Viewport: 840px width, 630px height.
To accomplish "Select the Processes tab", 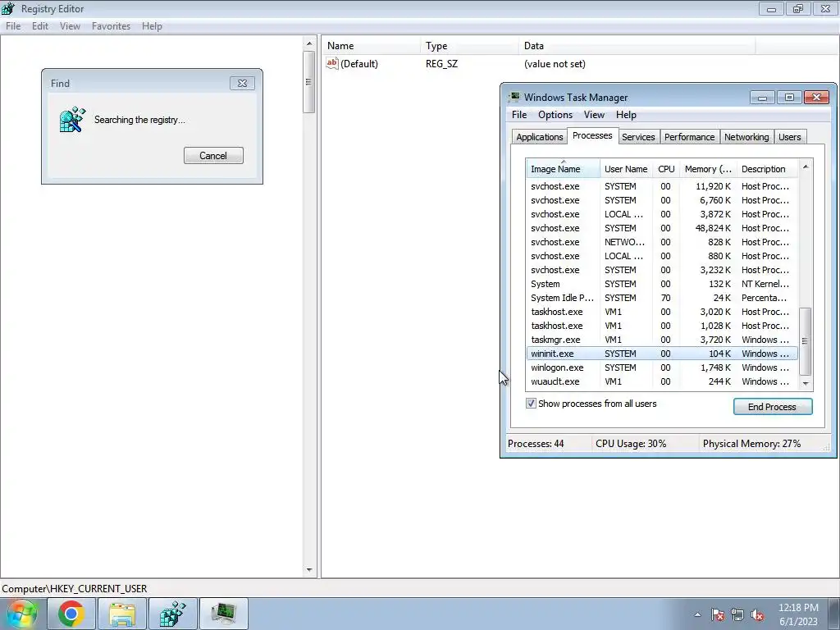I will tap(592, 135).
